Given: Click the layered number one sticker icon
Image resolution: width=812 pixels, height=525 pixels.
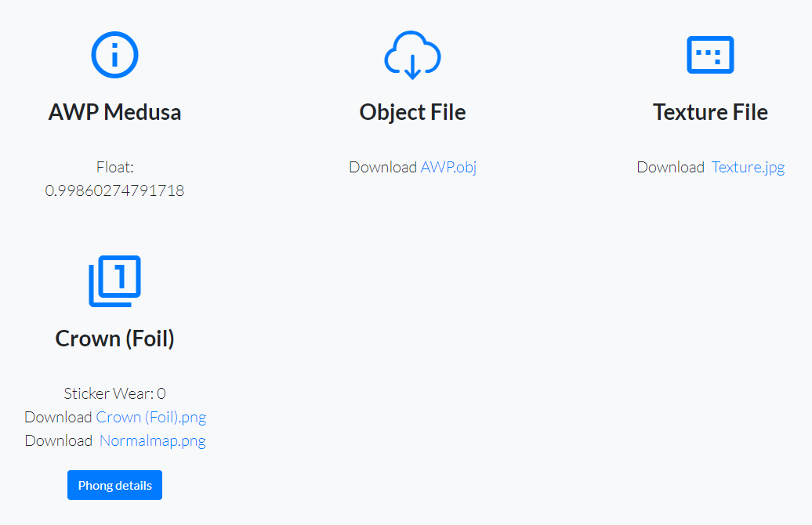Looking at the screenshot, I should (114, 281).
